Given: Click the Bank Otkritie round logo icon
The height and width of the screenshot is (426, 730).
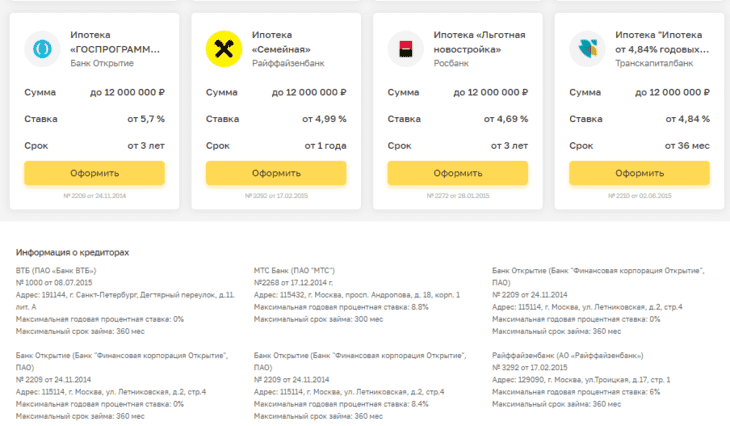Looking at the screenshot, I should tap(42, 49).
